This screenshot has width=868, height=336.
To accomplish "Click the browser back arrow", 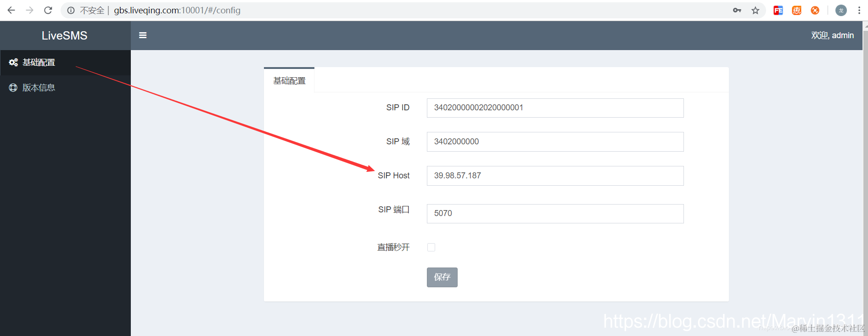I will pyautogui.click(x=11, y=10).
